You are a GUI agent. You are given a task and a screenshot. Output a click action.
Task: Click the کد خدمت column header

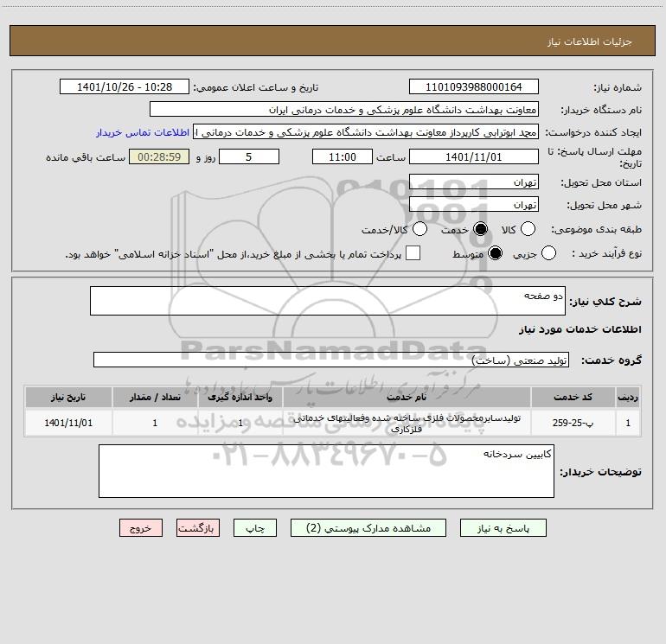coord(573,397)
